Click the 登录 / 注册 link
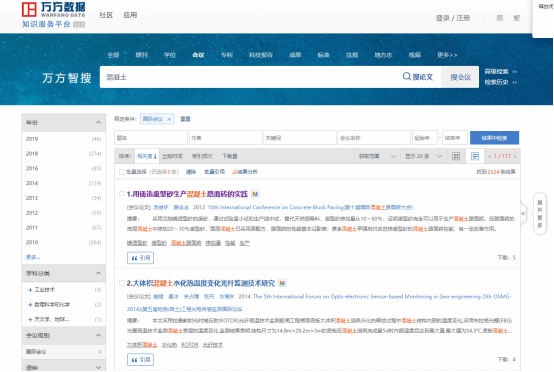Screen dimensions: 554x372 pyautogui.click(x=453, y=18)
